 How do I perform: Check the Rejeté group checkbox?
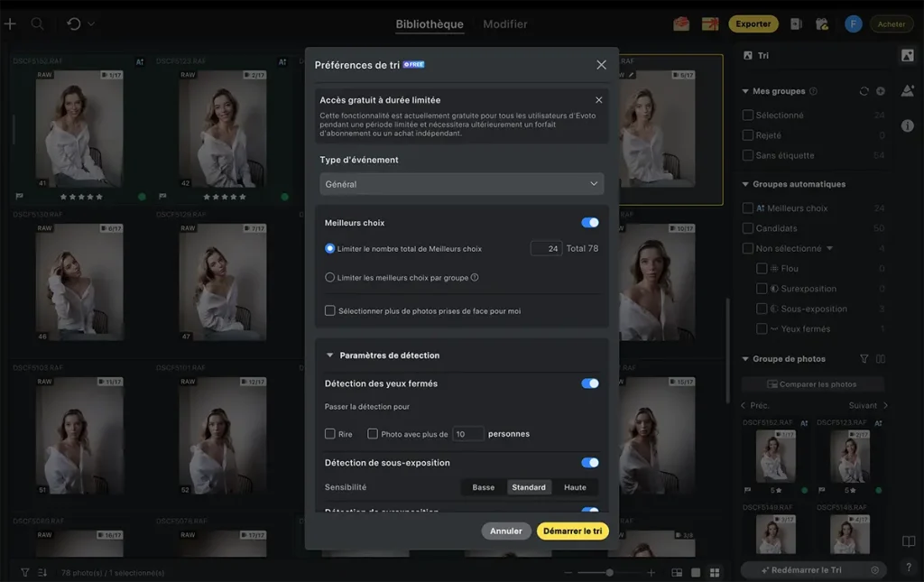[748, 134]
